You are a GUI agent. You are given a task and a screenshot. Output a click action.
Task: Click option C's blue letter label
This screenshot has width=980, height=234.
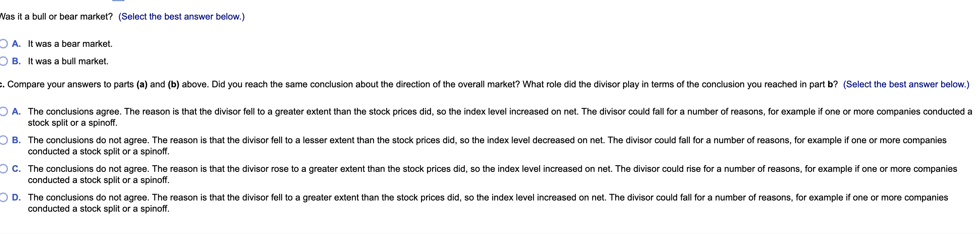coord(16,168)
